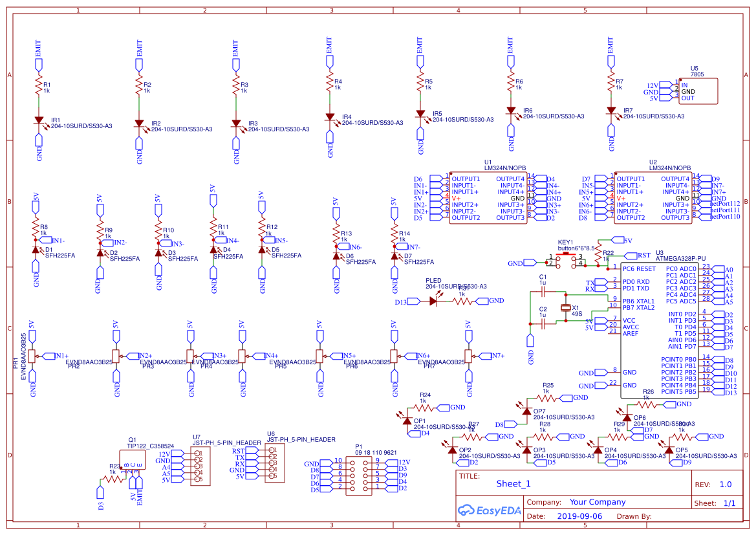Viewport: 756px width, 535px height.
Task: Click the EasyEDA logo
Action: (490, 510)
